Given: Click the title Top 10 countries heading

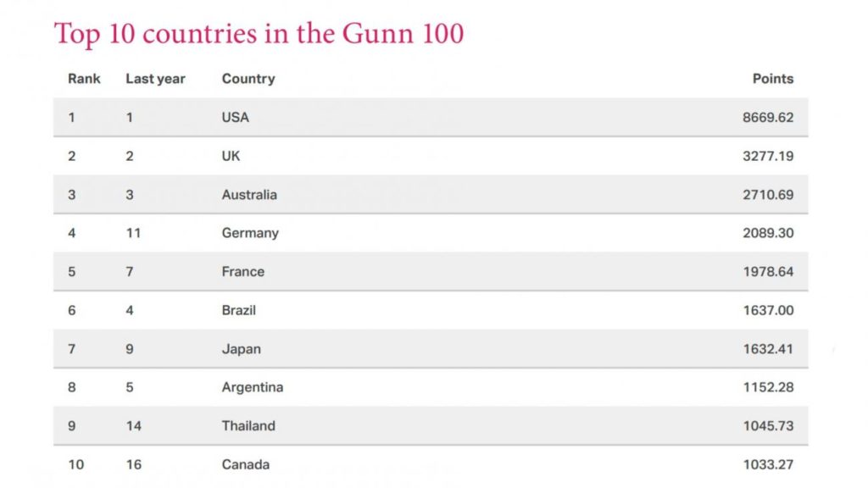Looking at the screenshot, I should tap(259, 34).
